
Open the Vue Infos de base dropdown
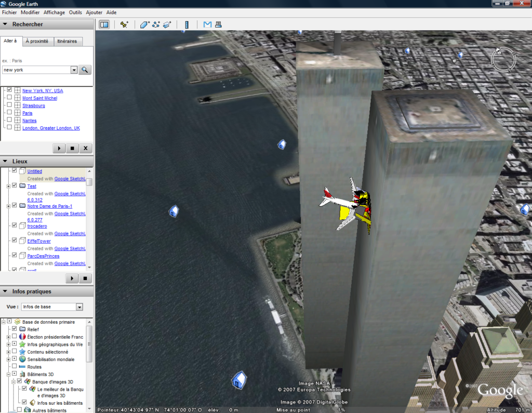tap(79, 307)
